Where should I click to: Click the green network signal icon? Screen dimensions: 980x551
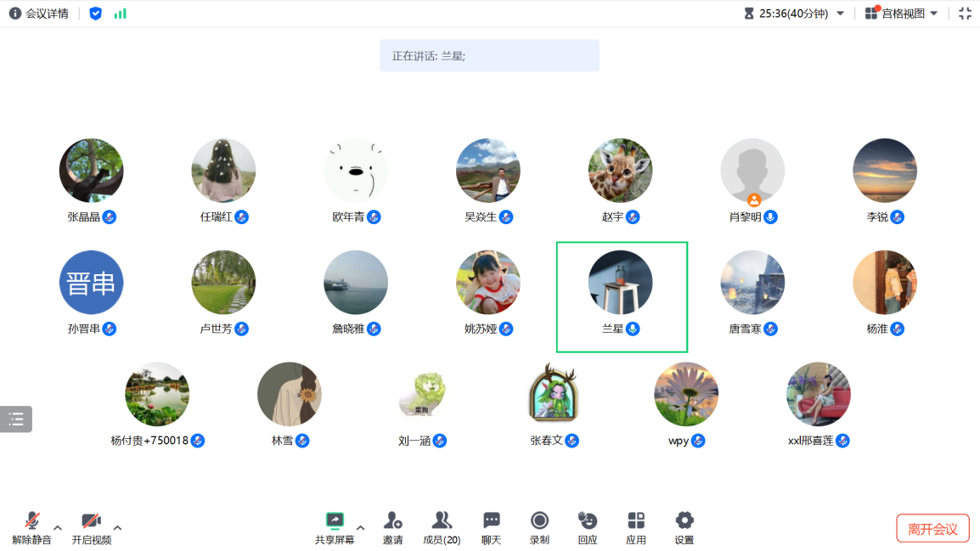(120, 14)
